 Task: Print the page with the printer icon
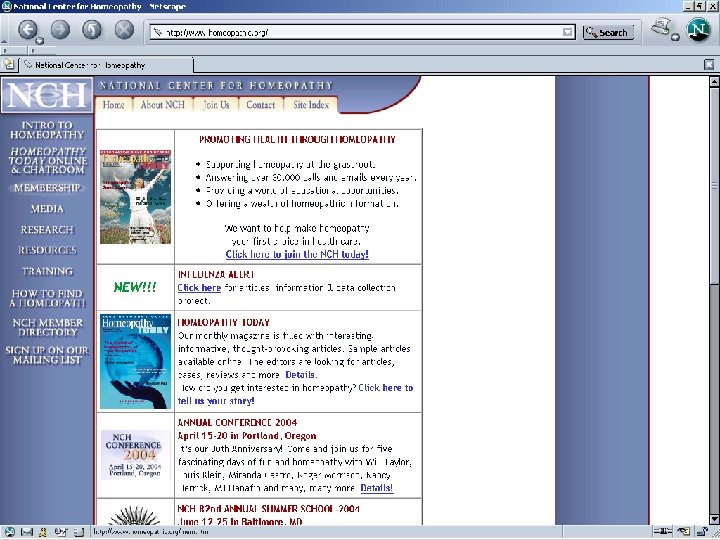[x=661, y=27]
